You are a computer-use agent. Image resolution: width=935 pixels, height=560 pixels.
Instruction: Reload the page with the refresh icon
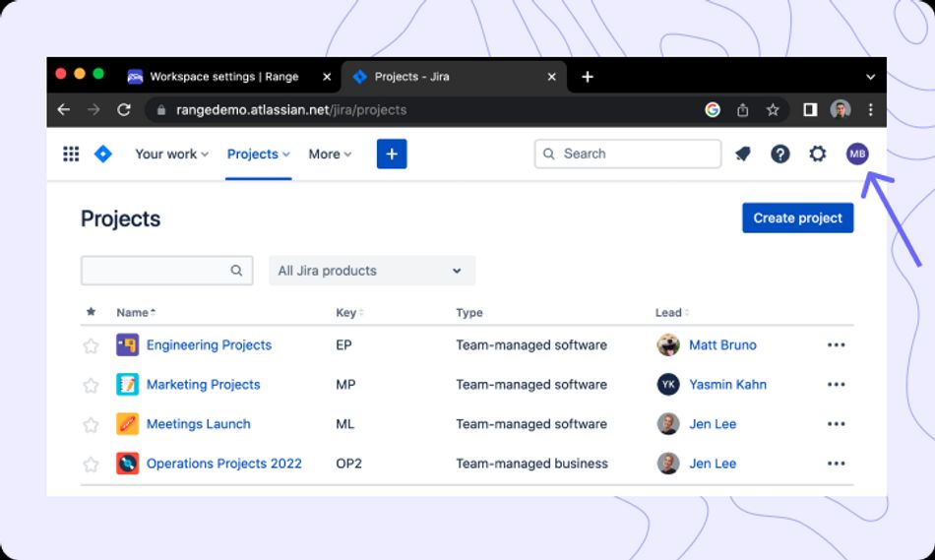pyautogui.click(x=124, y=109)
